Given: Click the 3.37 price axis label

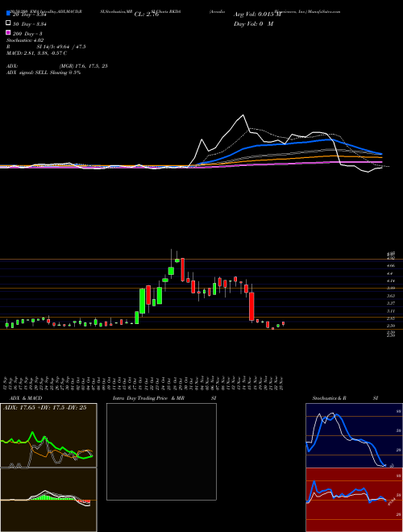Looking at the screenshot, I should pos(391,303).
